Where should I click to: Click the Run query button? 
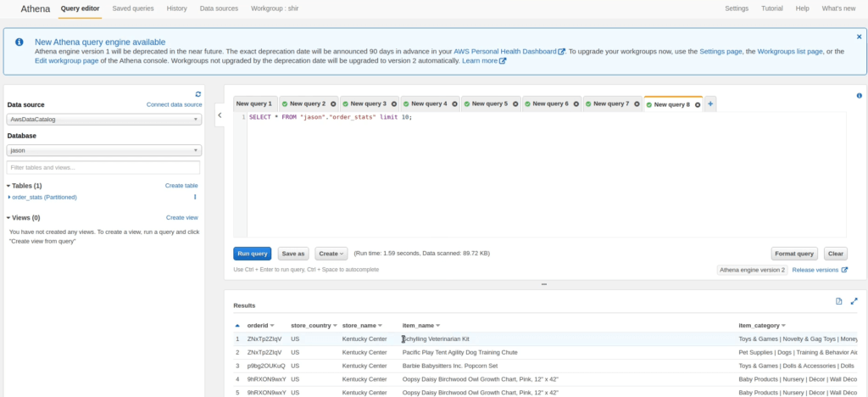tap(253, 254)
